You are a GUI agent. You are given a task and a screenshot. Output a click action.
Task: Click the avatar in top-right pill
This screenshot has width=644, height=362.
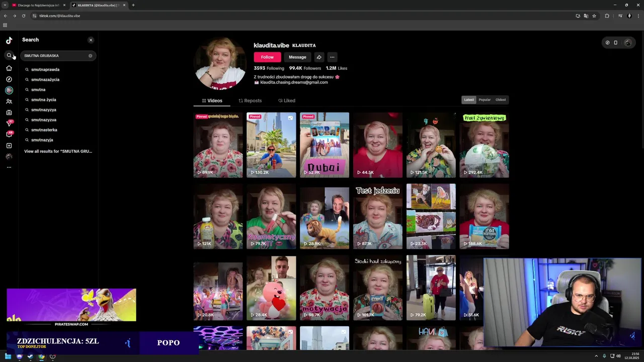(627, 43)
